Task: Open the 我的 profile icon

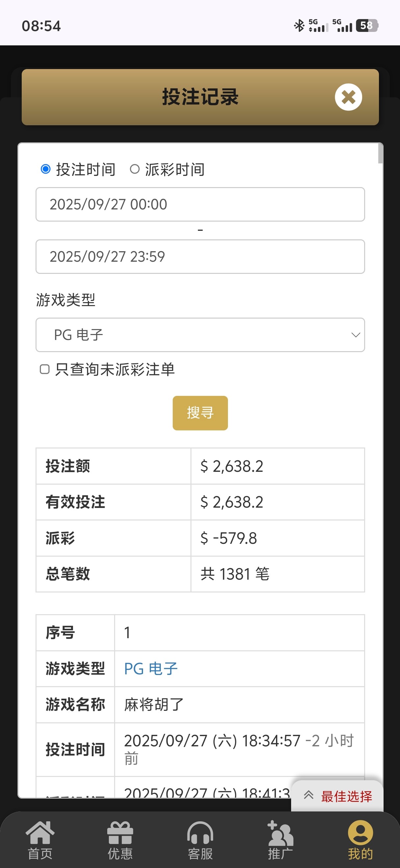Action: pyautogui.click(x=360, y=833)
